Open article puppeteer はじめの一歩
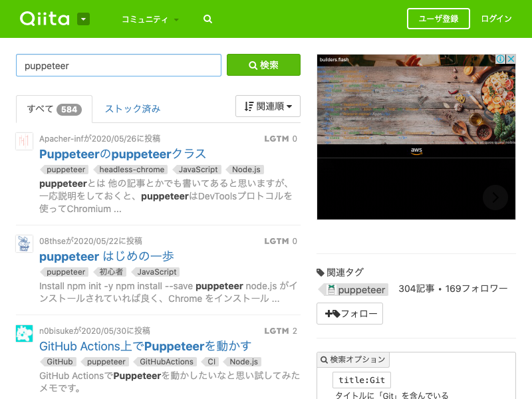The height and width of the screenshot is (399, 532). point(106,257)
